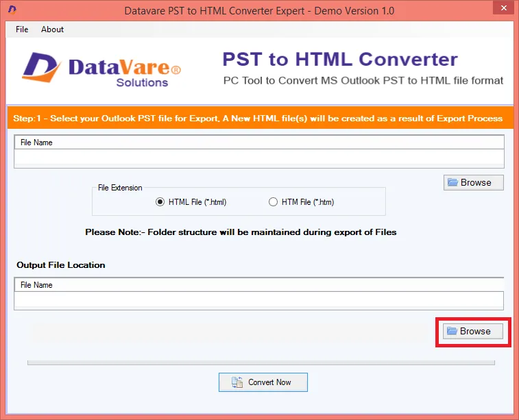
Task: Click the "Output File Location" label
Action: [61, 265]
